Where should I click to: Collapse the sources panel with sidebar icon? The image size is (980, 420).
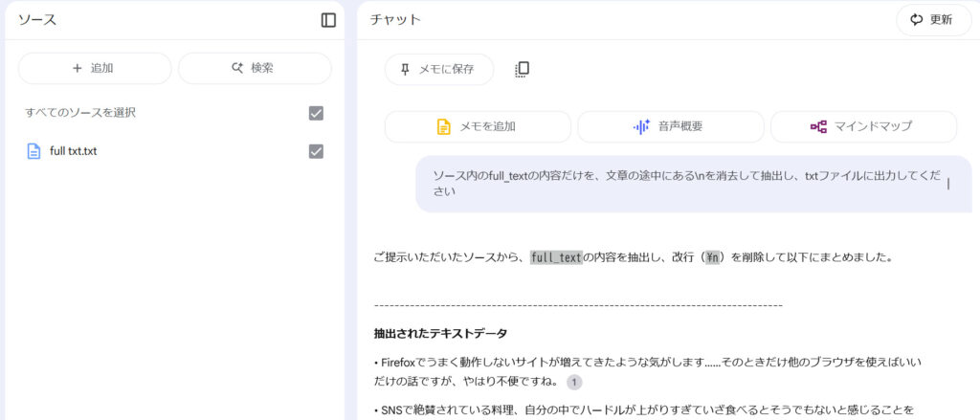pyautogui.click(x=328, y=20)
